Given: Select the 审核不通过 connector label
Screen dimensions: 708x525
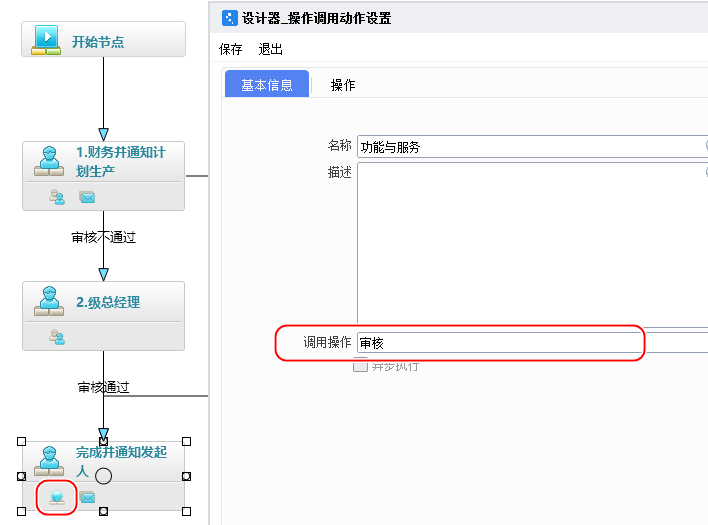Looking at the screenshot, I should pos(103,238).
